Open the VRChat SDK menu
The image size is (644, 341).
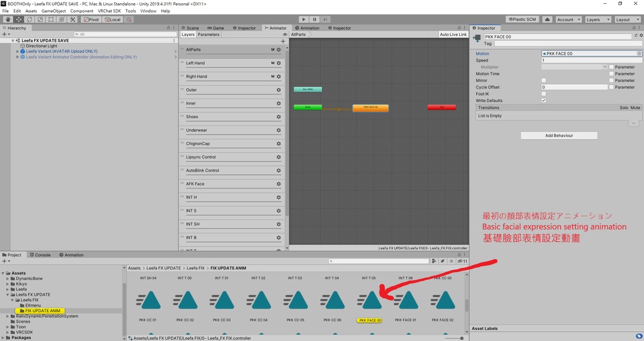(109, 11)
